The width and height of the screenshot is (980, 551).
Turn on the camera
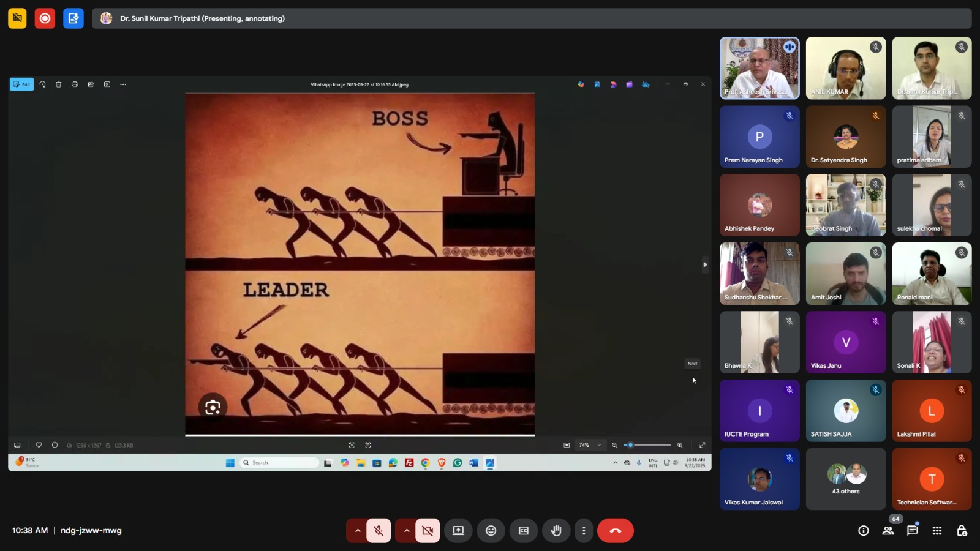pos(428,531)
